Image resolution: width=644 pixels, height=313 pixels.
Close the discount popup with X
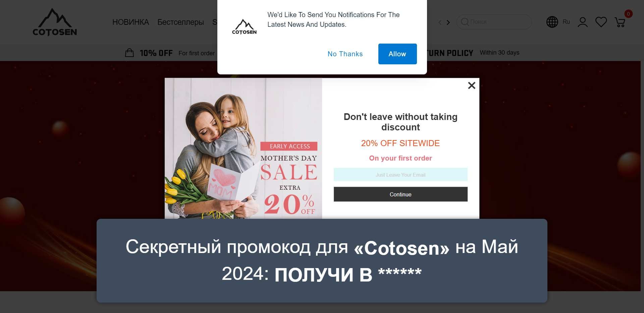click(x=472, y=85)
